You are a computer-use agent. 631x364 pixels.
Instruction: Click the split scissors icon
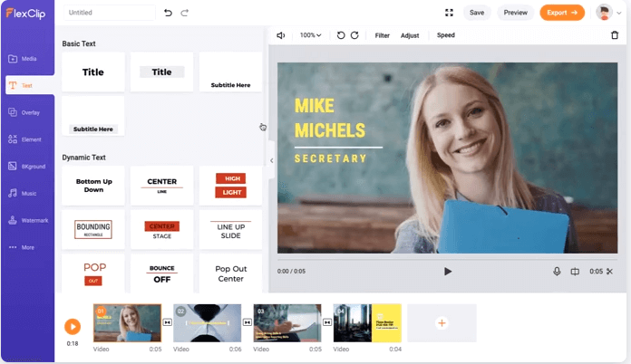(609, 271)
